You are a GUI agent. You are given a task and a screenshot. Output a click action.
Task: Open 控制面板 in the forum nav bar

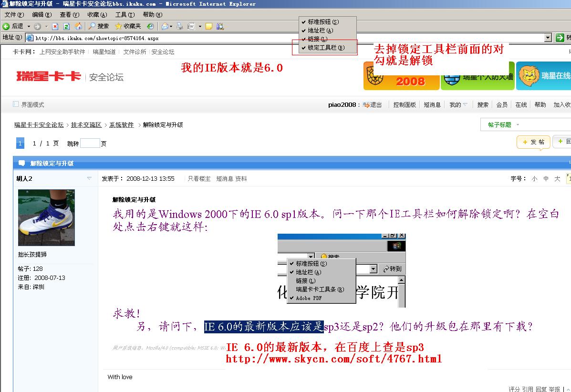point(405,105)
